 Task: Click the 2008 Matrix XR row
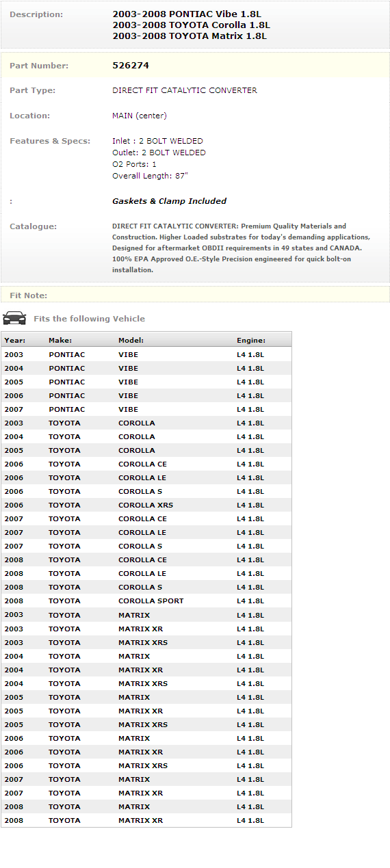(146, 820)
